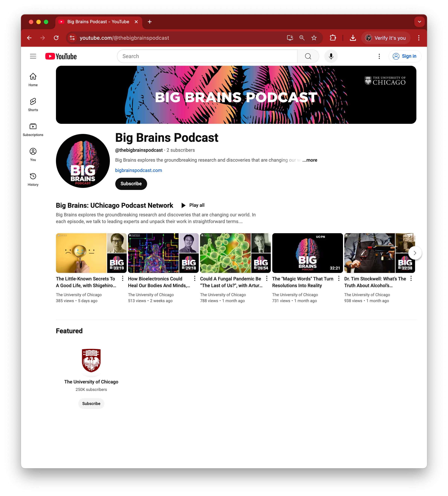Viewport: 448px width, 496px height.
Task: Click title 'Could A Fungal Pandemic Be'
Action: pyautogui.click(x=231, y=282)
